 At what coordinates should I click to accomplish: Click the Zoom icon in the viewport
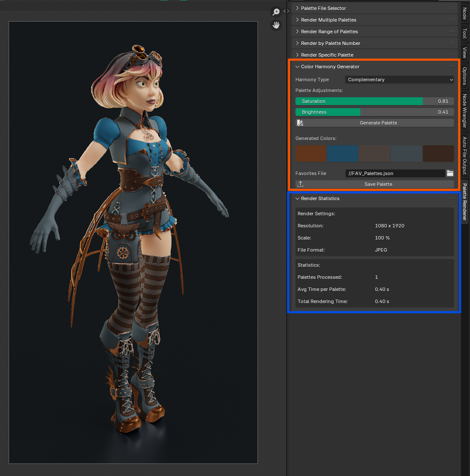276,12
